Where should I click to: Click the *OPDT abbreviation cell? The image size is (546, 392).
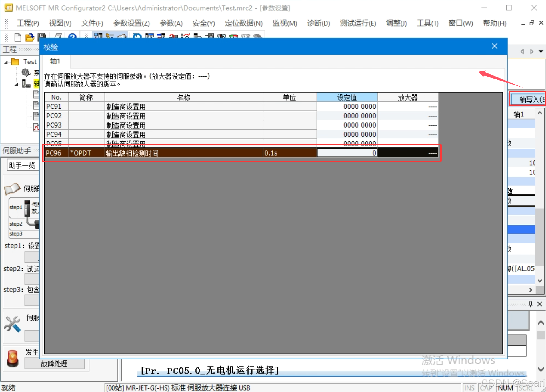(86, 153)
